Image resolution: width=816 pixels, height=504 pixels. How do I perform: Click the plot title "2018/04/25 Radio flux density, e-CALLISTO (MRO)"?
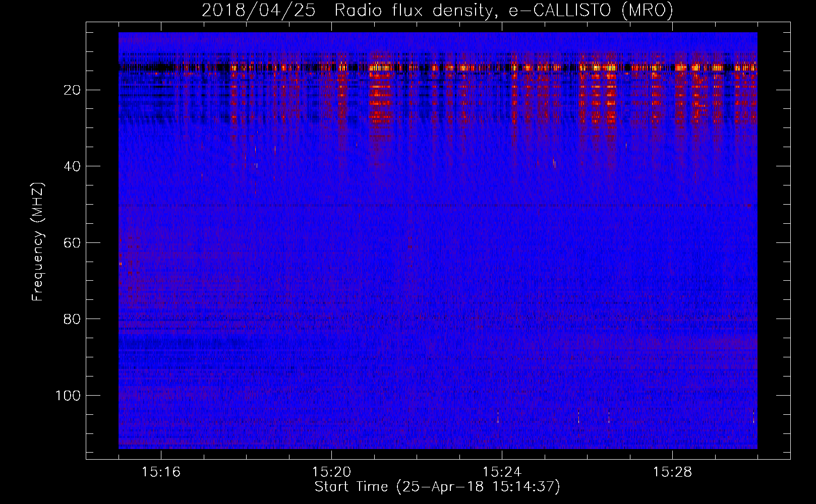tap(437, 10)
